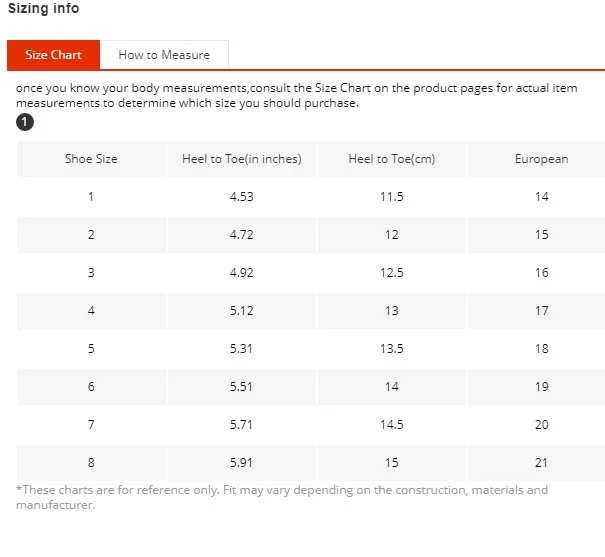Select the Shoe Size column header
The image size is (605, 557).
point(91,159)
